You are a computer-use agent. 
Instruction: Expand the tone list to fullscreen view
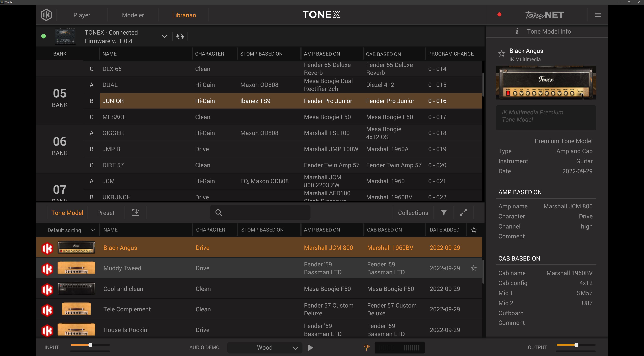click(463, 213)
